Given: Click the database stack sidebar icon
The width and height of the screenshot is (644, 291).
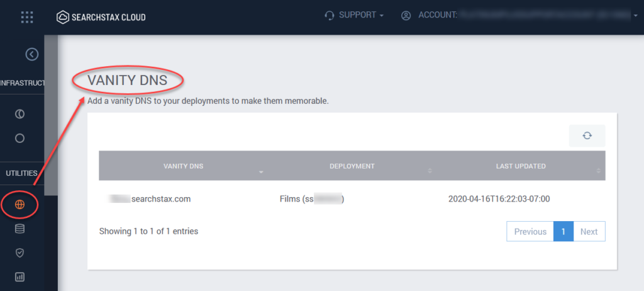Looking at the screenshot, I should (19, 229).
